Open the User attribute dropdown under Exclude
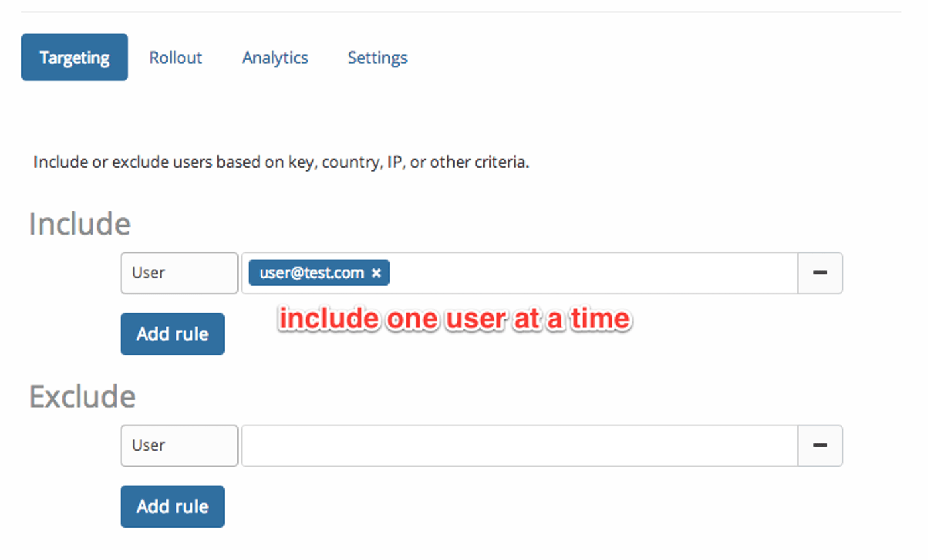 pos(179,445)
